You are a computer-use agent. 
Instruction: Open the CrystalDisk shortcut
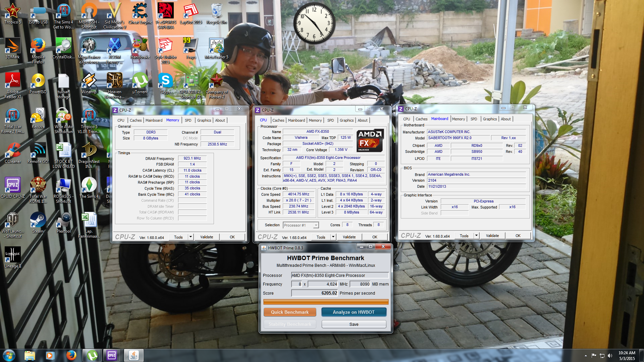63,49
